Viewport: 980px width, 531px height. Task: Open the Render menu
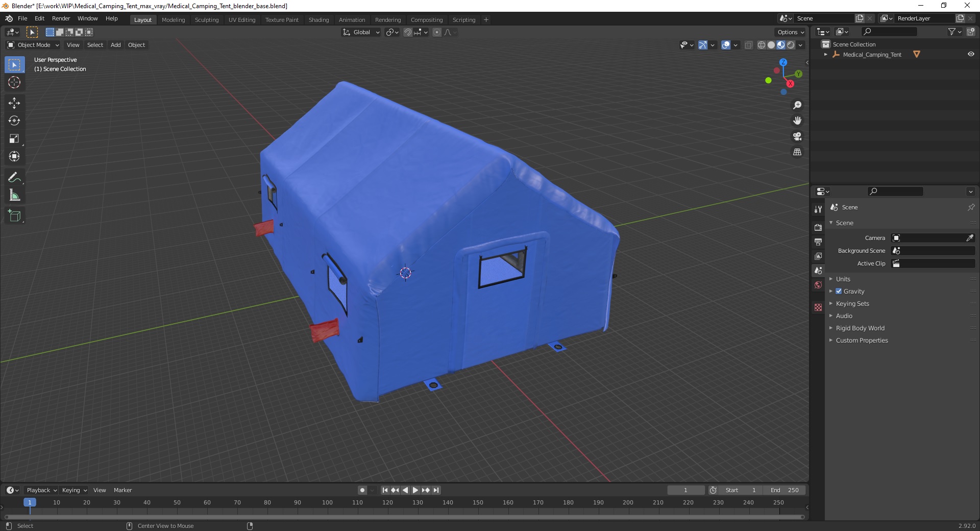click(61, 18)
